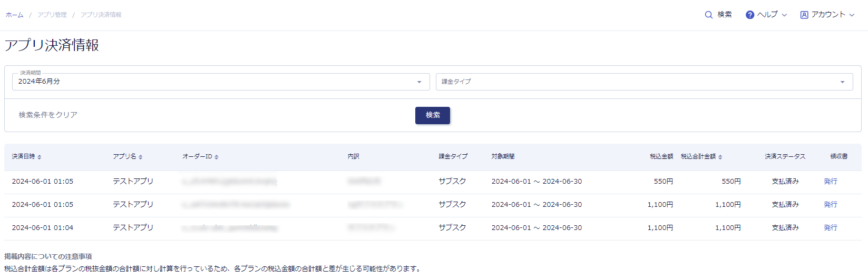
Task: Click 検索条件をクリア to reset filters
Action: [48, 115]
